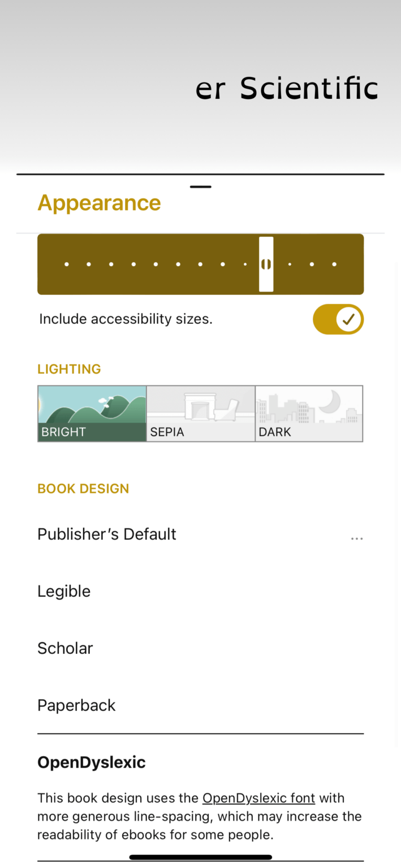This screenshot has width=401, height=868.
Task: Tap the checkmark inside the accessibility switch
Action: 349,319
